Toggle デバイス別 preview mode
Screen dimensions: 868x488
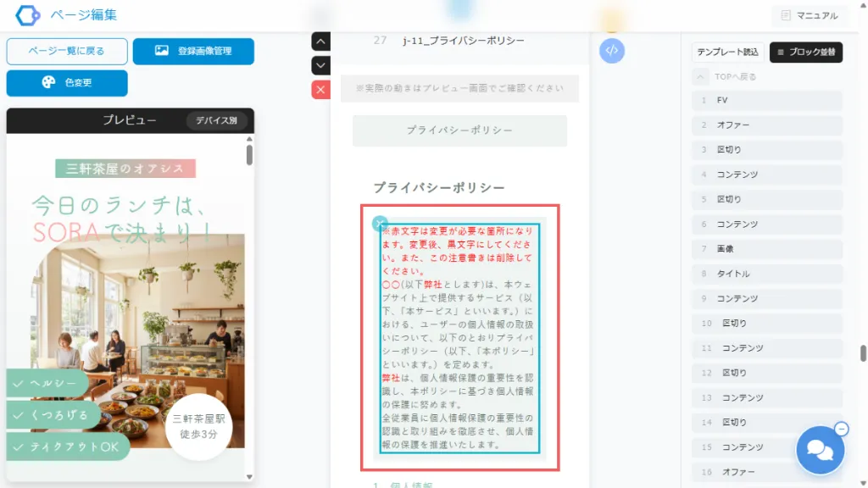216,120
